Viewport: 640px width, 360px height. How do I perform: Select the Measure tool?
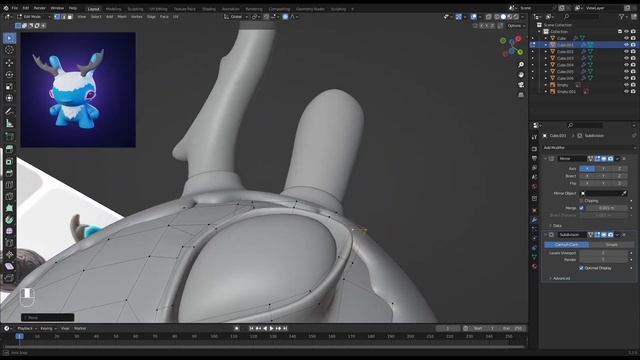pyautogui.click(x=9, y=123)
